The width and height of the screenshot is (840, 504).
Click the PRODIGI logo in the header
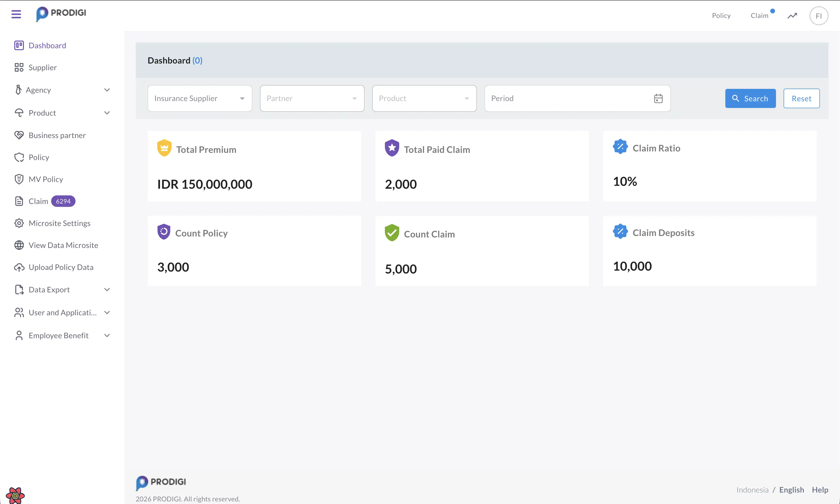tap(61, 14)
